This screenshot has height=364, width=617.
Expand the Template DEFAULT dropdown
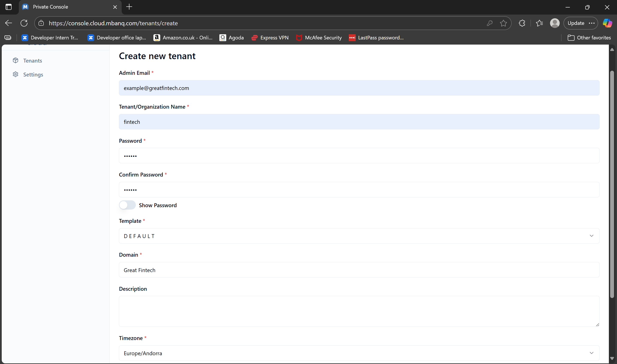pyautogui.click(x=359, y=236)
